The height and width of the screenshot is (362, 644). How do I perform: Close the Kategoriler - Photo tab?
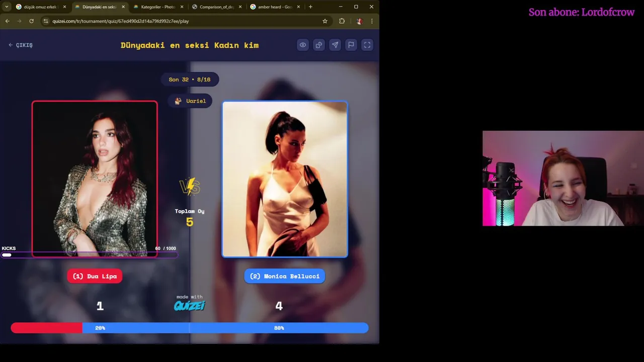pyautogui.click(x=182, y=7)
